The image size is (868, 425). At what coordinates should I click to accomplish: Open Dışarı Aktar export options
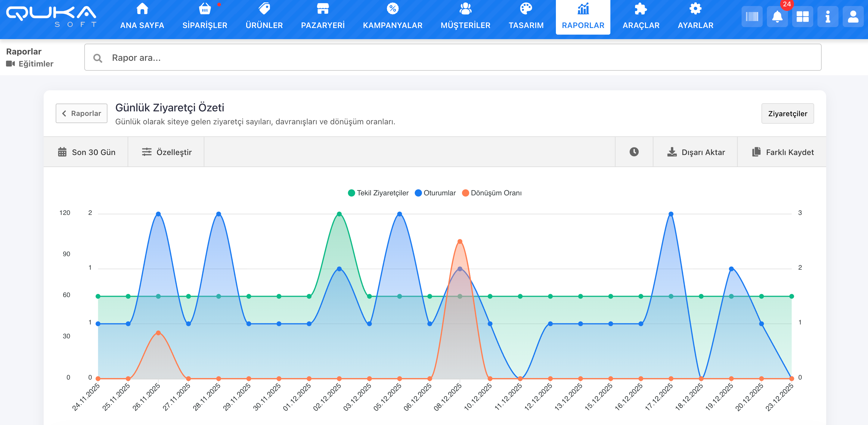pos(696,152)
